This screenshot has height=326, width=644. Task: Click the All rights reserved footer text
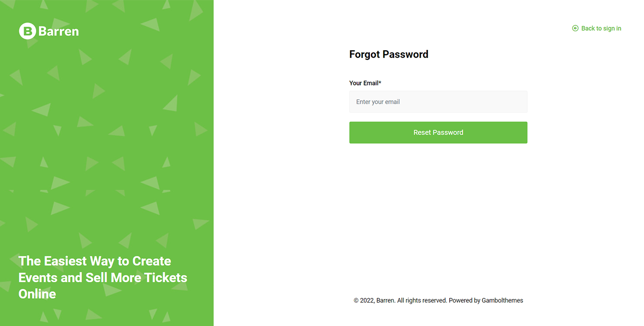point(422,301)
